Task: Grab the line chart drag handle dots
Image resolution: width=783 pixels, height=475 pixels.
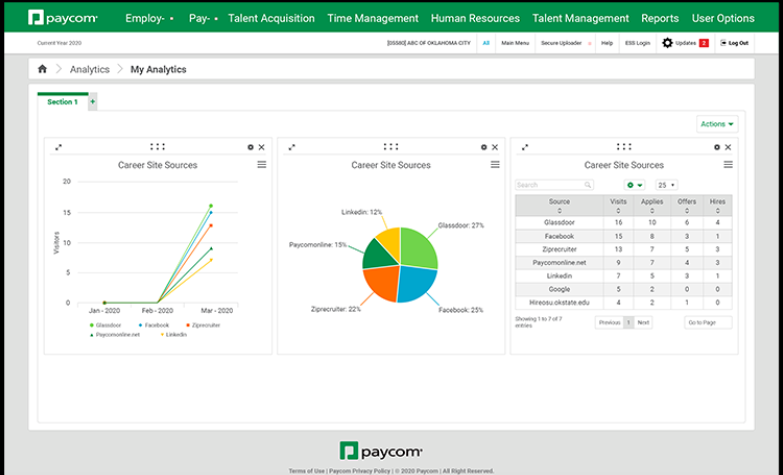Action: click(157, 147)
